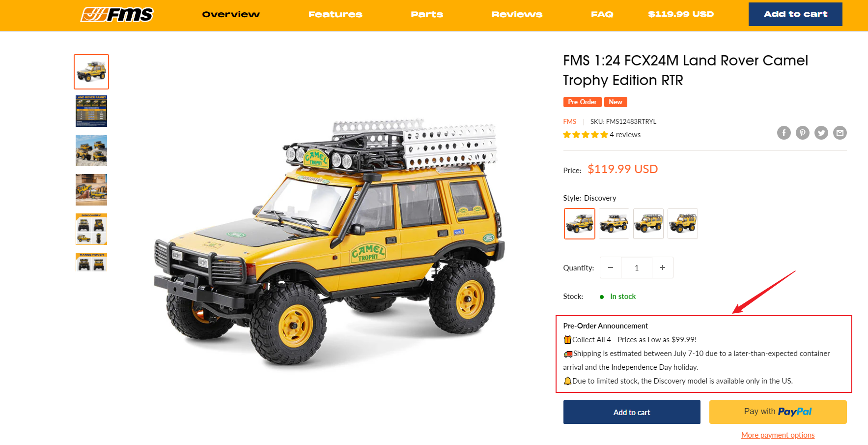Select the Discovery style swatch
Viewport: 868px width, 445px height.
coord(580,224)
